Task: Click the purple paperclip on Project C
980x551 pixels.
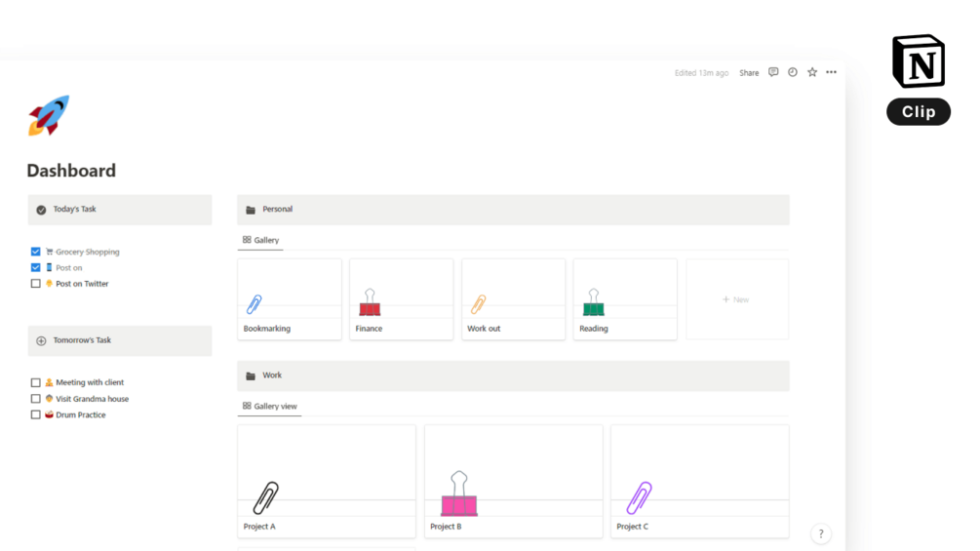Action: tap(639, 498)
